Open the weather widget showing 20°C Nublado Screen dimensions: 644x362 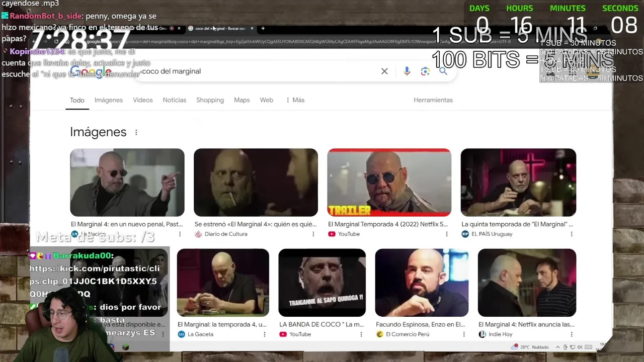point(531,347)
